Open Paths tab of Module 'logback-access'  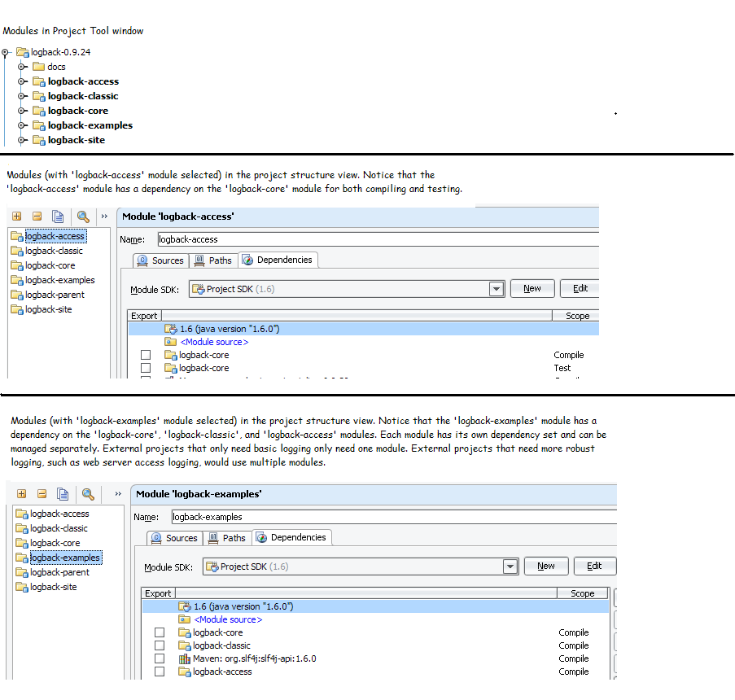click(x=214, y=260)
